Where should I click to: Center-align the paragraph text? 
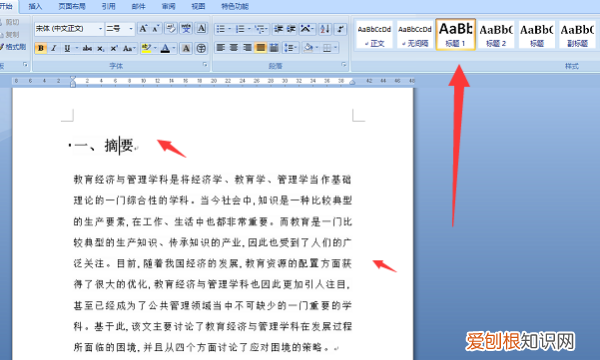pyautogui.click(x=234, y=48)
